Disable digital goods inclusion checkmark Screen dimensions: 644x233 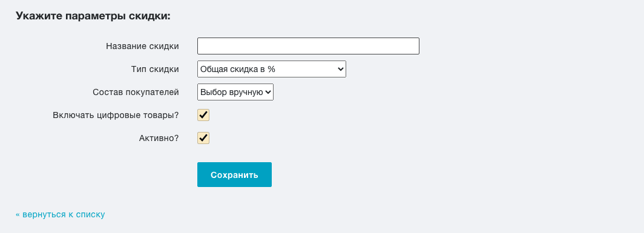[203, 115]
